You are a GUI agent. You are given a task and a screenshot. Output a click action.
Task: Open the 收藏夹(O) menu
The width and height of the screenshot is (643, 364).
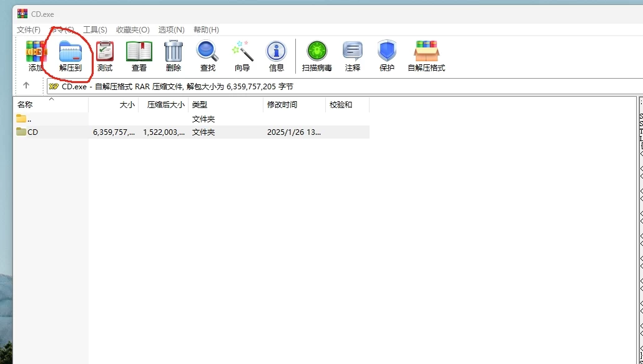[x=132, y=29]
